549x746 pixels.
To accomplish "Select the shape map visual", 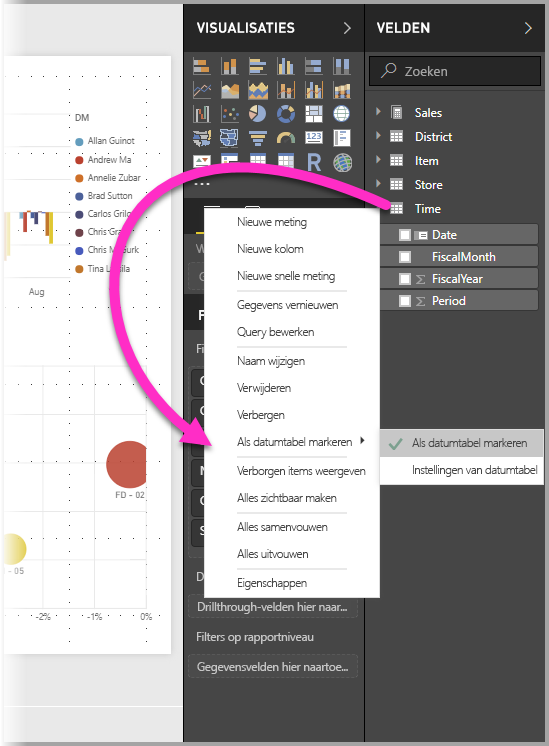I will [230, 138].
